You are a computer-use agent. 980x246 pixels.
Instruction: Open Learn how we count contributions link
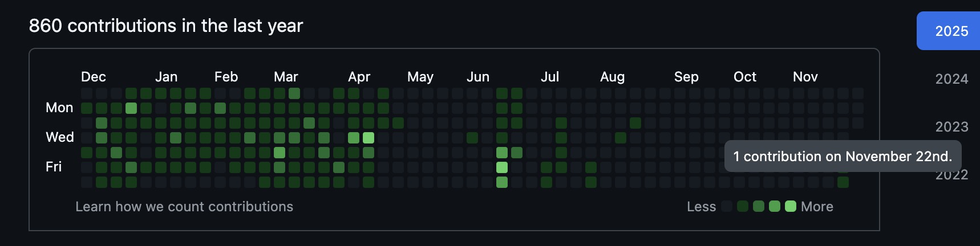click(x=184, y=207)
